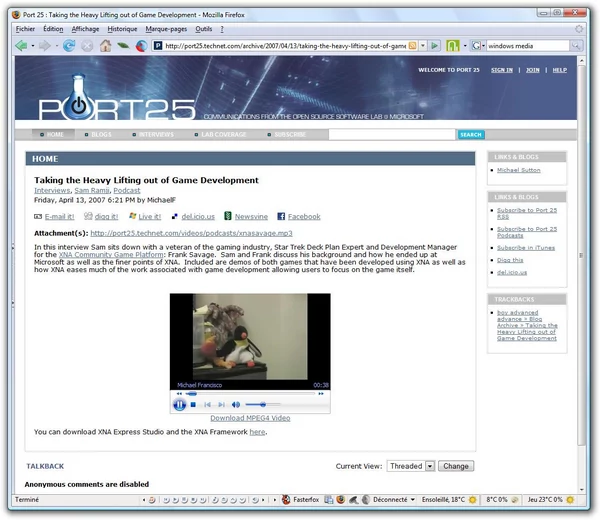Click the SIGN IN link

tap(502, 70)
